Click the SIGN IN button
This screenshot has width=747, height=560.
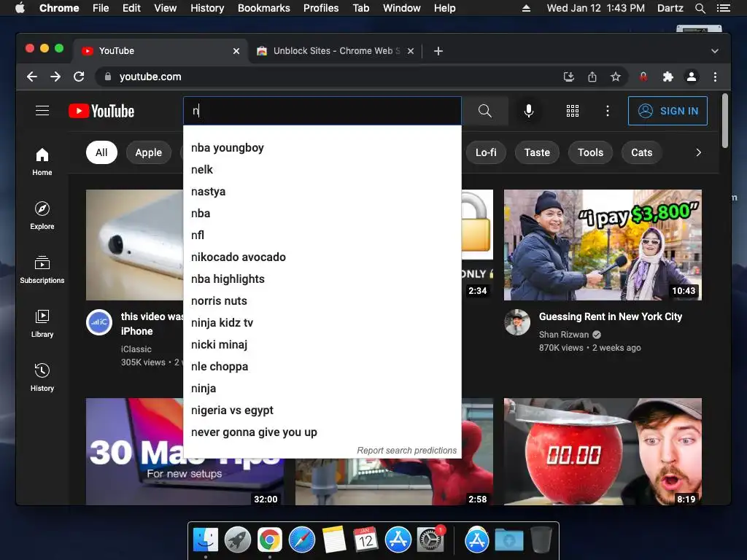click(667, 111)
